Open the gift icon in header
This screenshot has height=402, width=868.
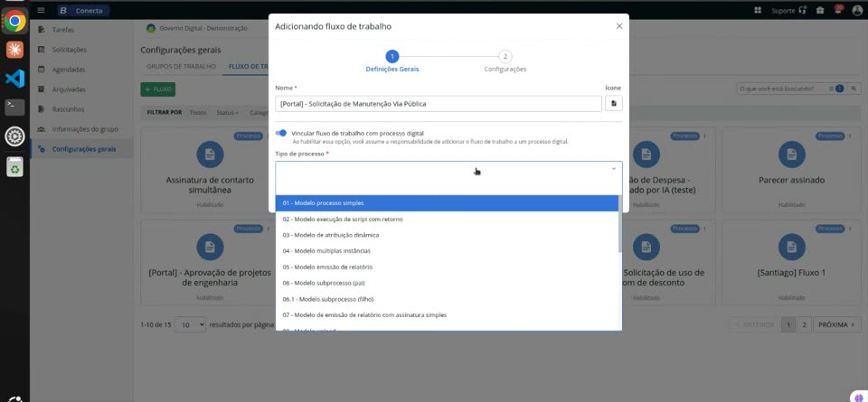[x=820, y=10]
